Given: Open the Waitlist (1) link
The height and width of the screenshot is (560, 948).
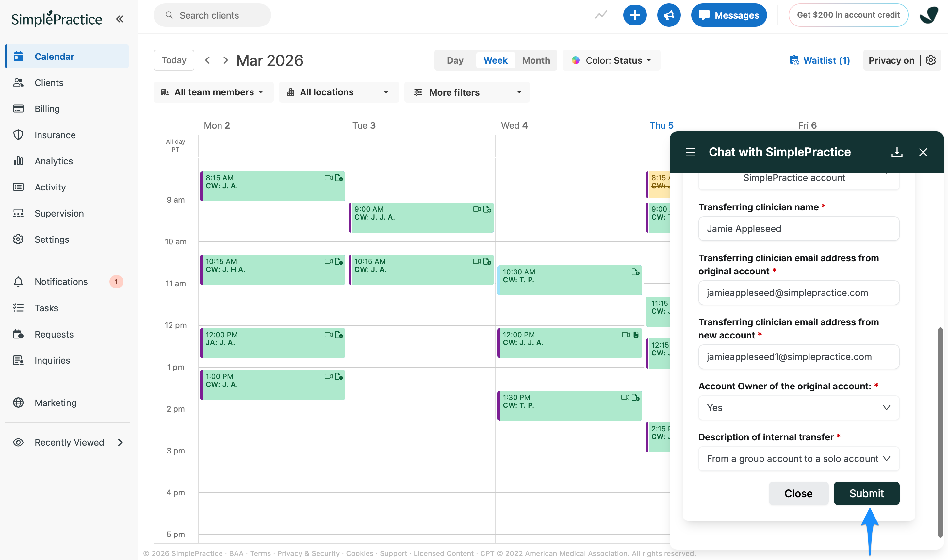Looking at the screenshot, I should (819, 60).
